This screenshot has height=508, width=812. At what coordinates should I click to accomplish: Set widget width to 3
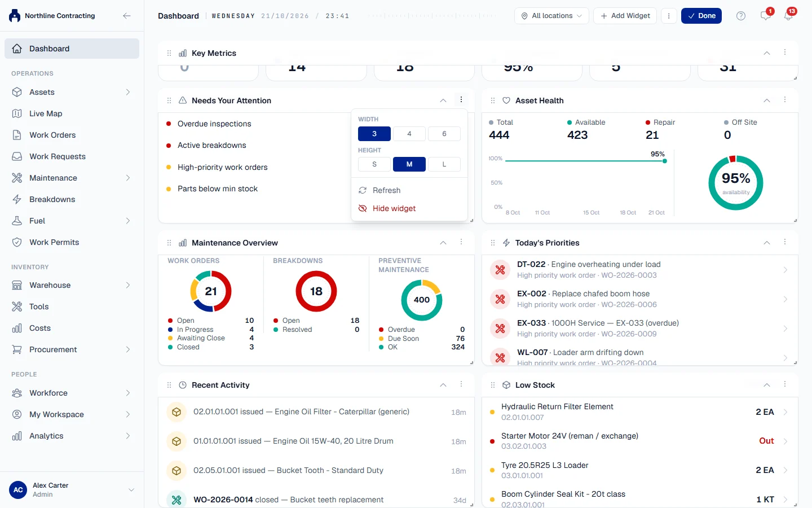pos(374,134)
